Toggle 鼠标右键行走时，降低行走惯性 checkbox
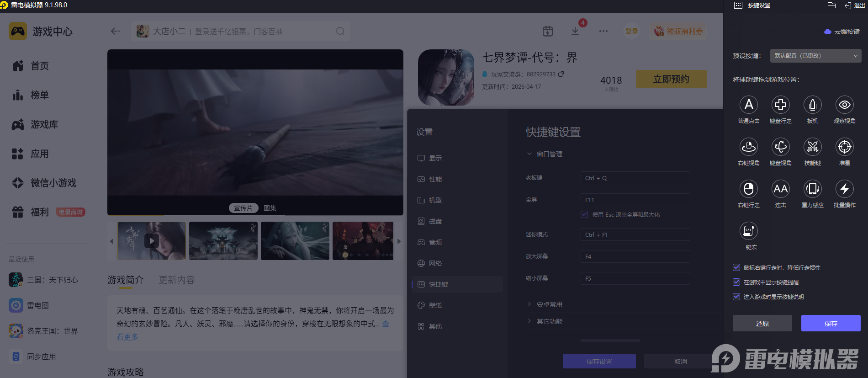The height and width of the screenshot is (378, 868). 736,267
